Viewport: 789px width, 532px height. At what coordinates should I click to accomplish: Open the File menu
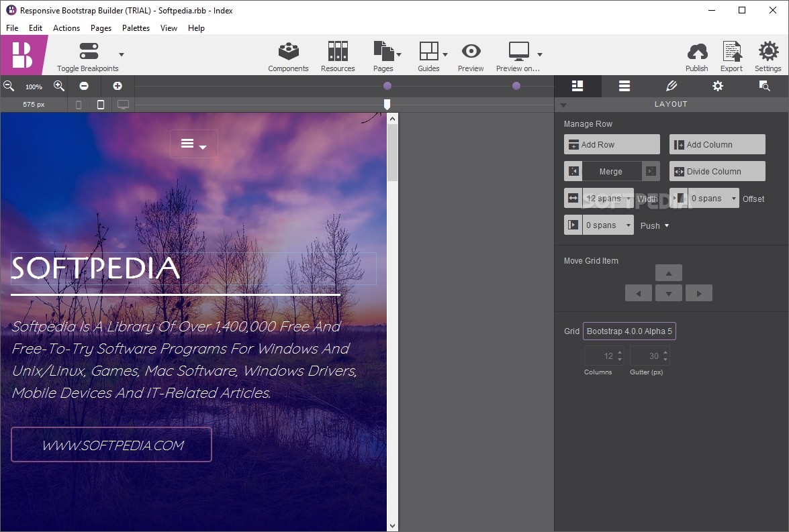tap(12, 28)
